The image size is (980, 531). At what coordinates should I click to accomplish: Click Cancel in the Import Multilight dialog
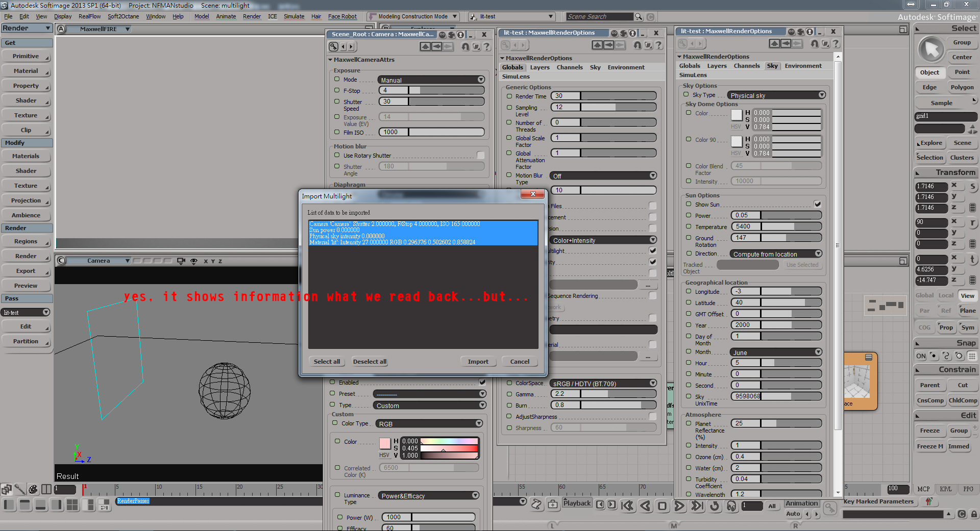tap(520, 362)
